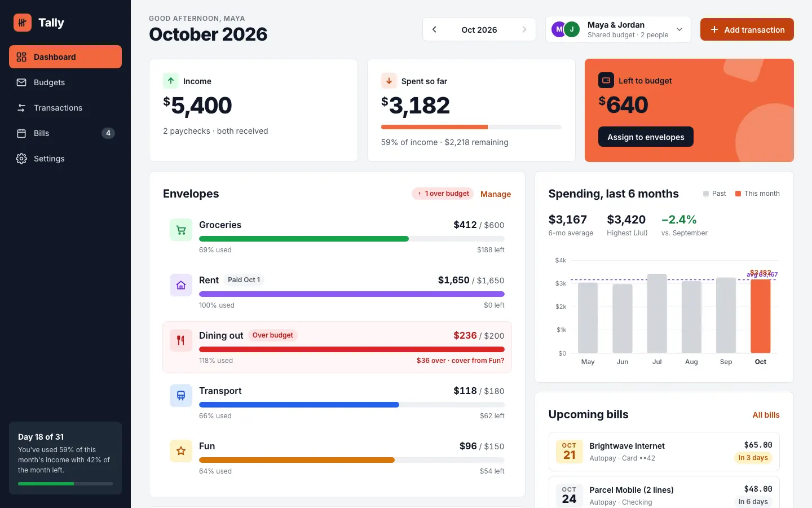The height and width of the screenshot is (508, 812).
Task: Open the Bills page
Action: [x=65, y=133]
